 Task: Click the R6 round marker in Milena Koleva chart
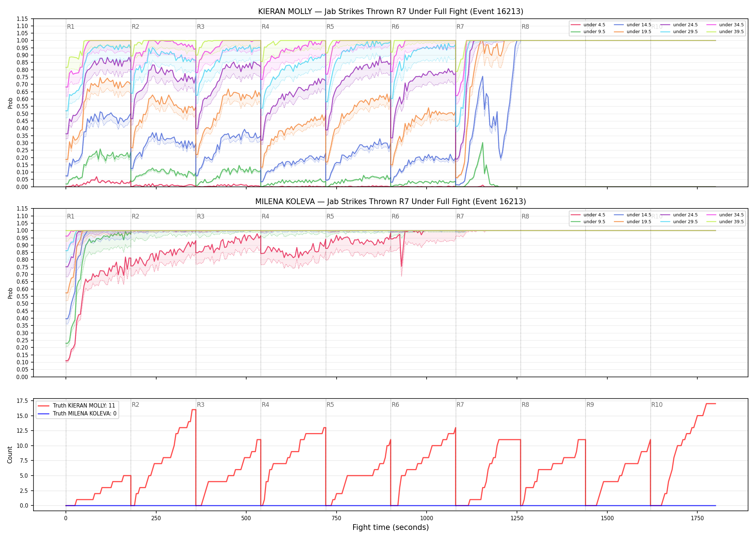(x=395, y=216)
